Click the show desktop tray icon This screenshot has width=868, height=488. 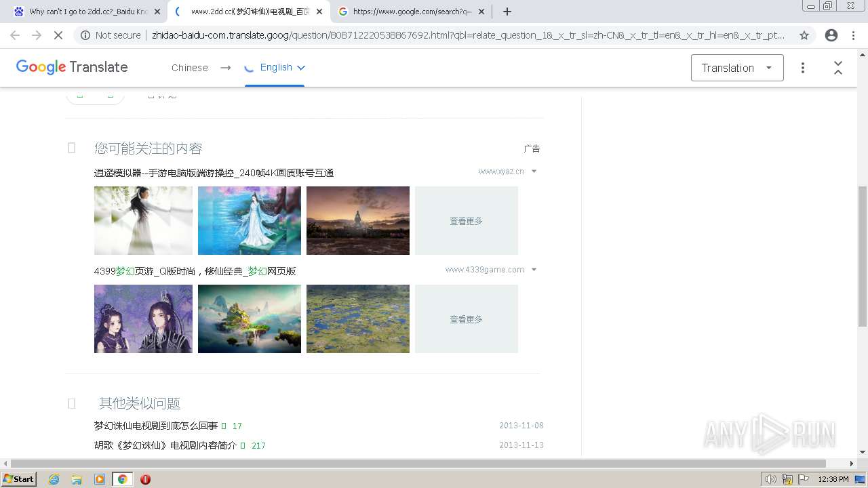[x=860, y=479]
